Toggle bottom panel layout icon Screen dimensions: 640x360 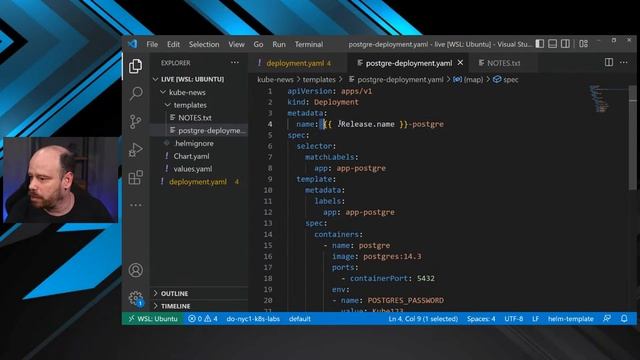tap(552, 44)
